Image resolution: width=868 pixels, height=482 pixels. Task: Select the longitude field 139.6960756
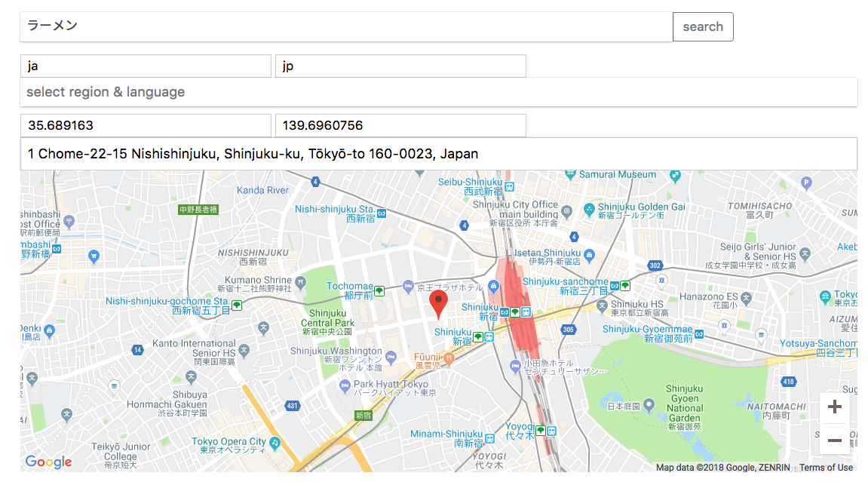[x=400, y=126]
